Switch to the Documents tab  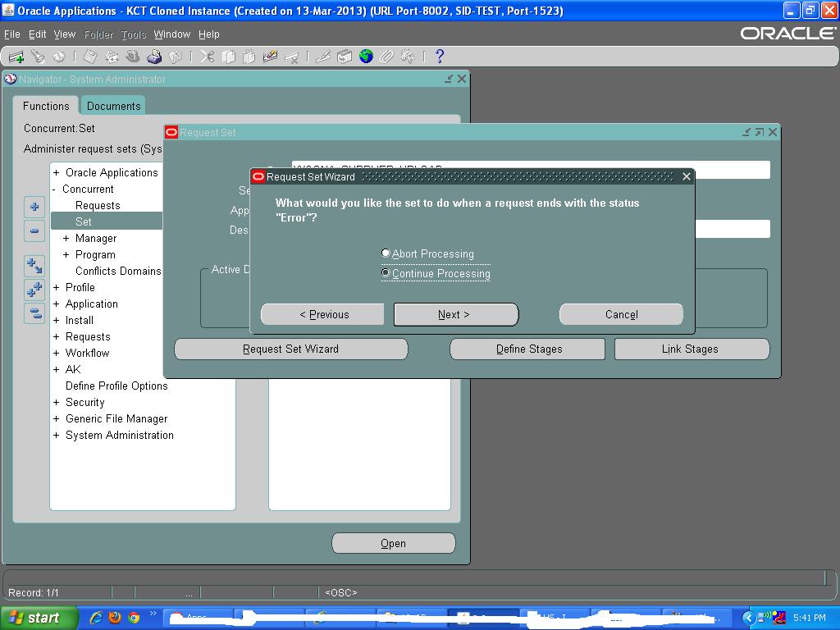coord(113,106)
